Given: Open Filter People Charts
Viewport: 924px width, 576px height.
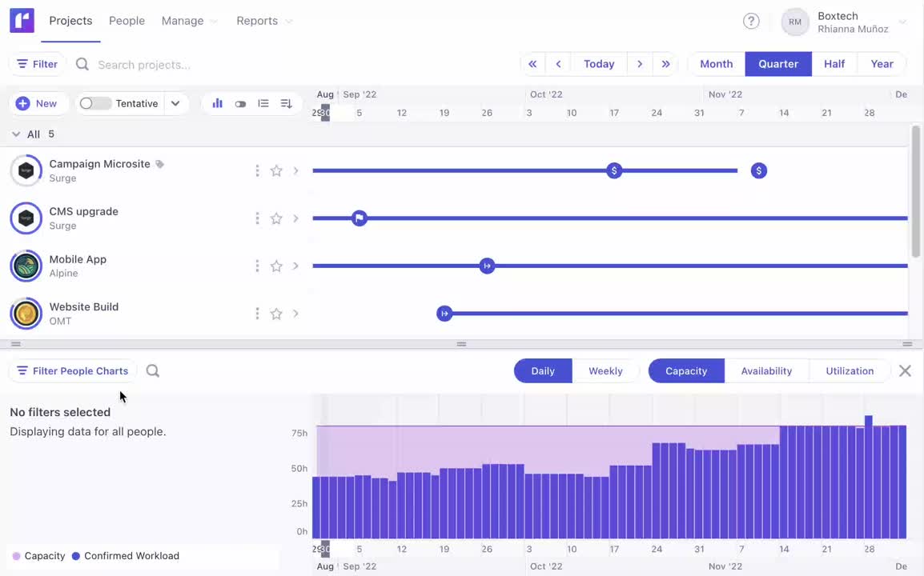Looking at the screenshot, I should [72, 371].
